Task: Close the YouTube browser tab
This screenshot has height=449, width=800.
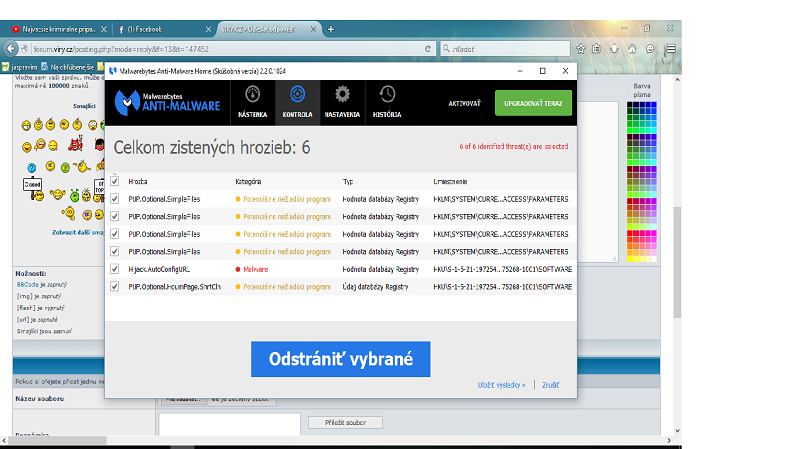Action: (104, 30)
